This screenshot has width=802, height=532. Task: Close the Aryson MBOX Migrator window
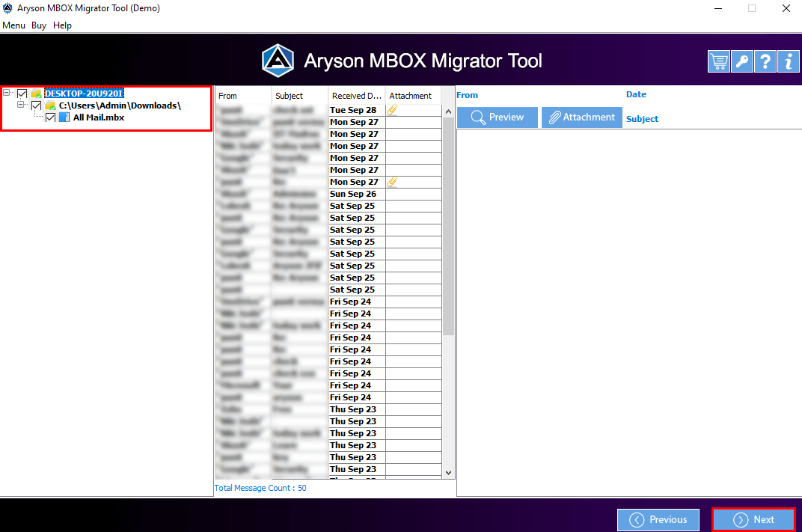point(786,8)
